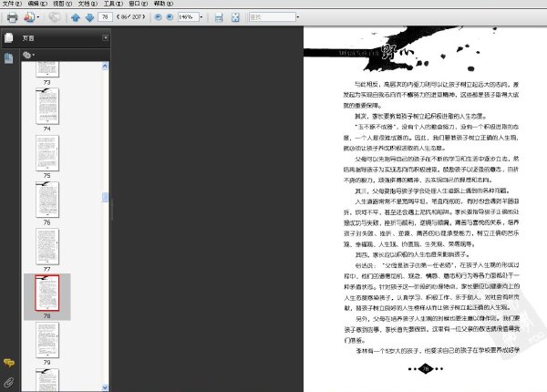Open the 文档 (Document) menu
This screenshot has width=547, height=392.
coord(88,4)
